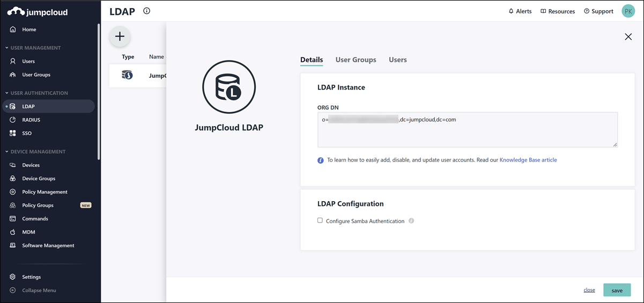This screenshot has height=303, width=644.
Task: Click the JumpCloud logo
Action: (x=38, y=12)
